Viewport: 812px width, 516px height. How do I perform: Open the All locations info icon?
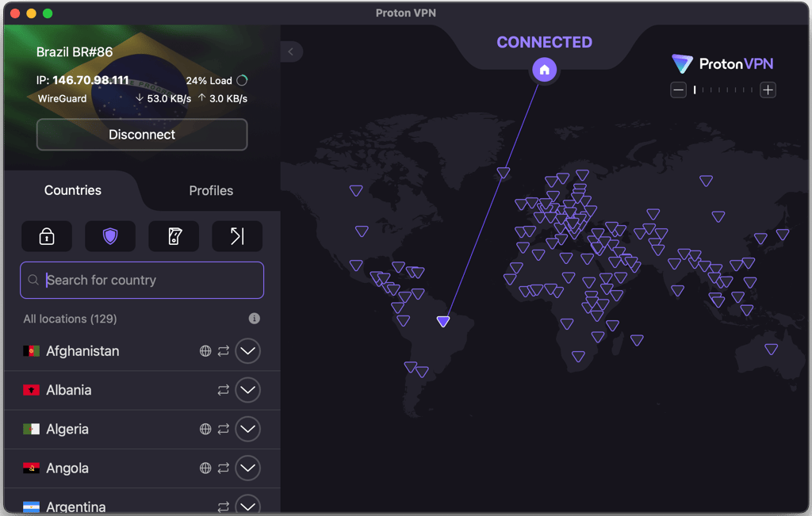(x=254, y=319)
